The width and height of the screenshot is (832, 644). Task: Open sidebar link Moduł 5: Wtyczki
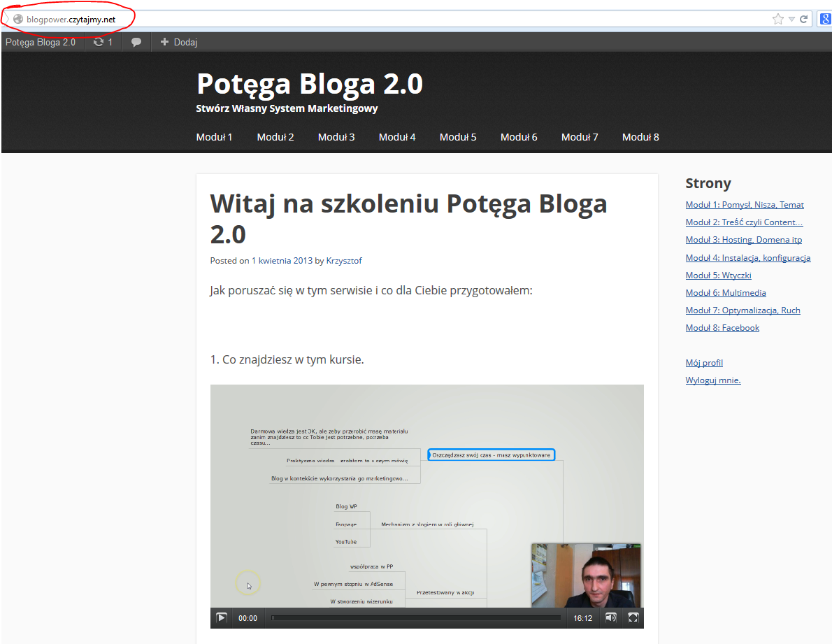718,276
